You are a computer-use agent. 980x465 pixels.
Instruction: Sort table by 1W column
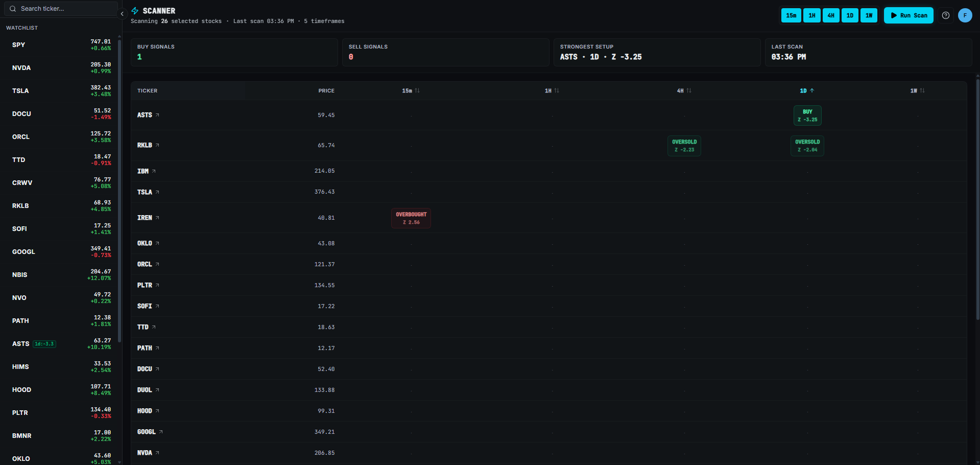point(918,90)
